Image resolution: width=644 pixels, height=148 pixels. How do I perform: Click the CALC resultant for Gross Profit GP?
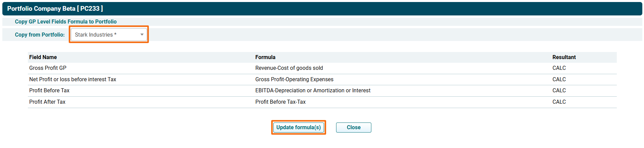(x=559, y=68)
